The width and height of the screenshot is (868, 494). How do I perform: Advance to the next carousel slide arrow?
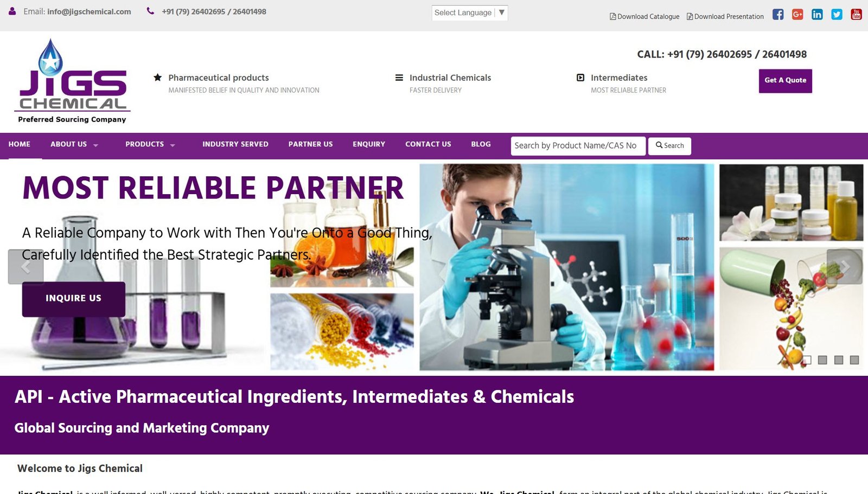coord(845,267)
